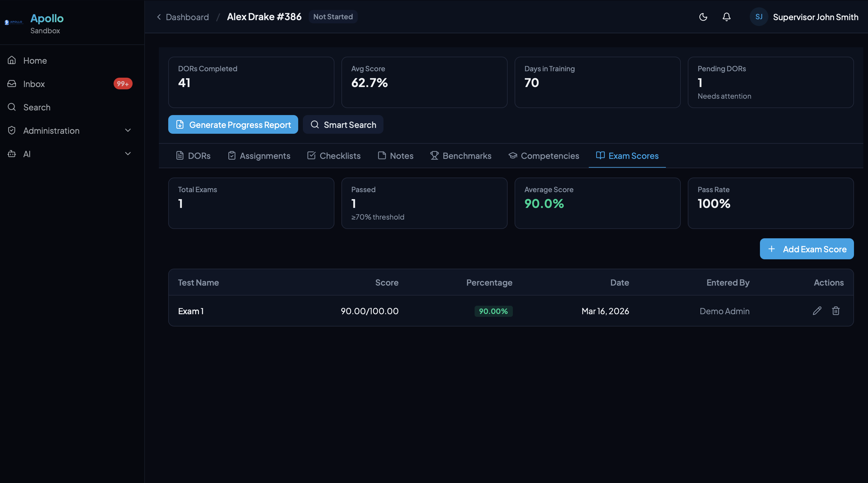
Task: Click Generate Progress Report button
Action: click(233, 125)
